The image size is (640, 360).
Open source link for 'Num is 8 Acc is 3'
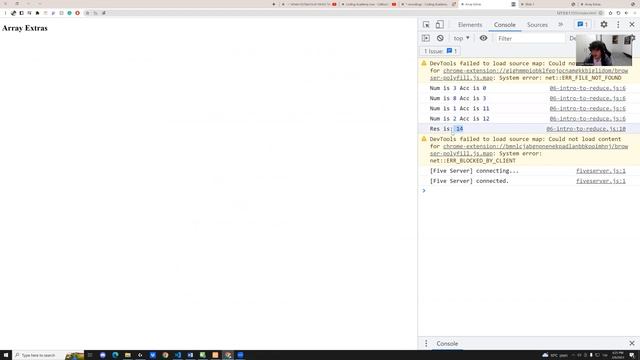coord(587,98)
